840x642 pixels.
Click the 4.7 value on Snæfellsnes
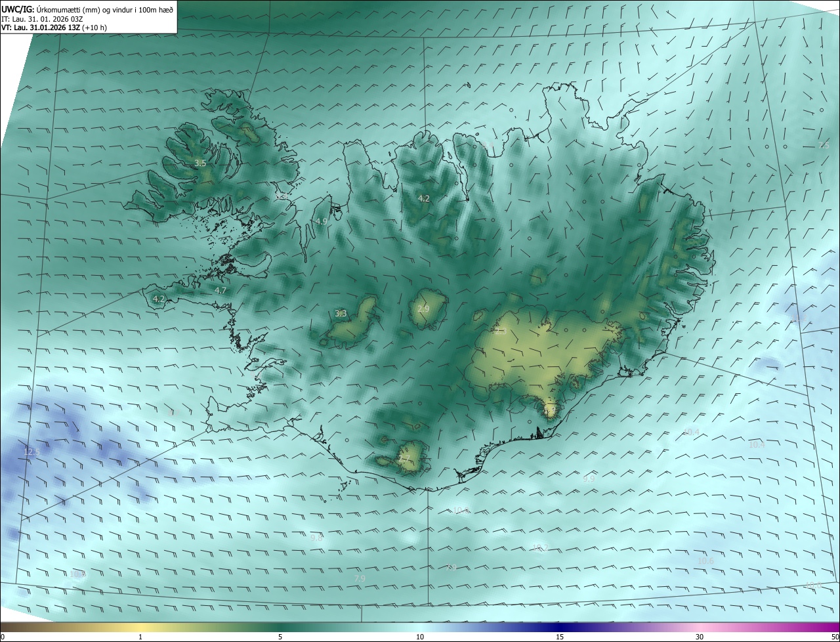pos(220,290)
